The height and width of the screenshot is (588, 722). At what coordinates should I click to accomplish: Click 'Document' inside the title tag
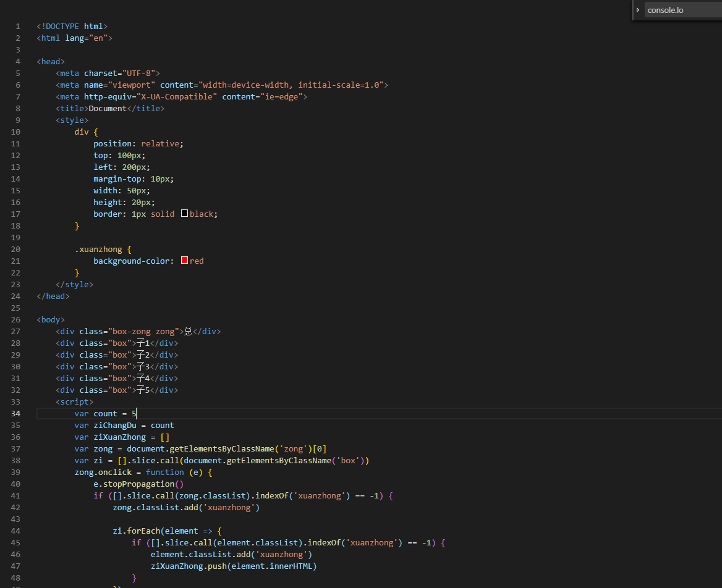(x=108, y=109)
